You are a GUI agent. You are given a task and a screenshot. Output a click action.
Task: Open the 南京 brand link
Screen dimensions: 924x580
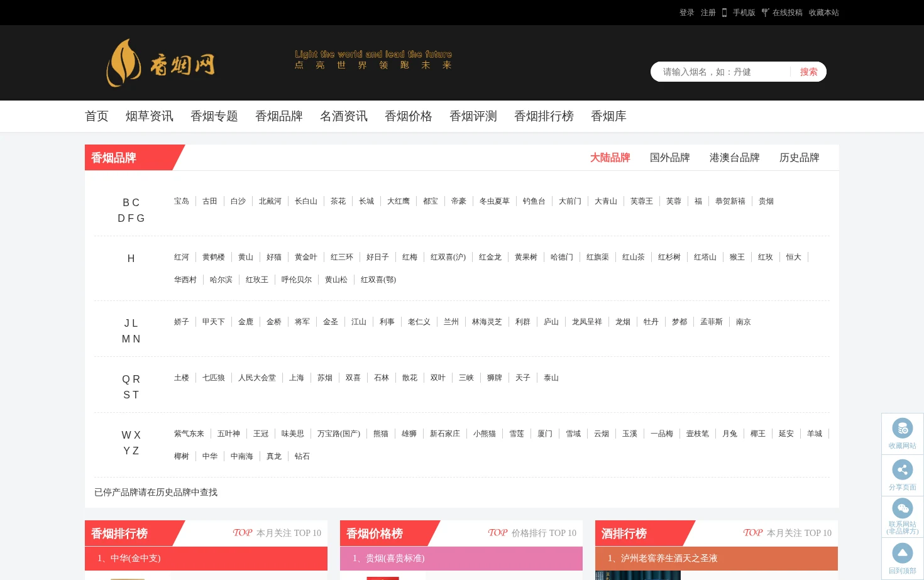click(x=744, y=322)
